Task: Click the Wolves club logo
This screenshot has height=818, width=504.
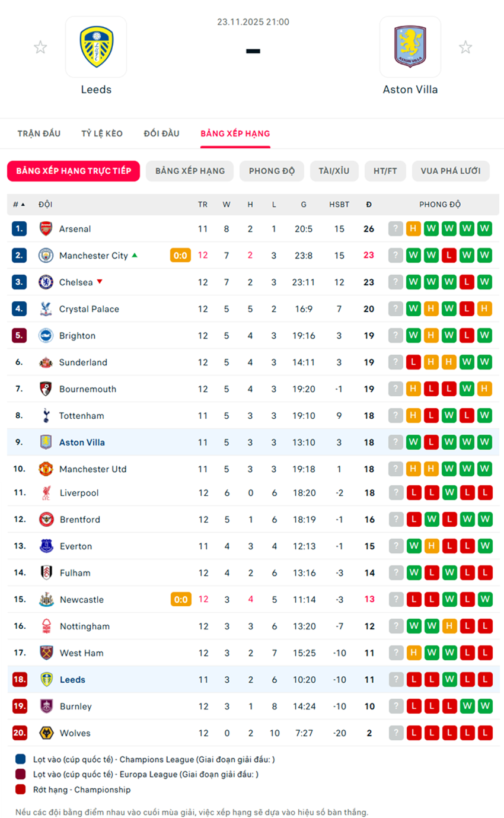Action: click(46, 733)
